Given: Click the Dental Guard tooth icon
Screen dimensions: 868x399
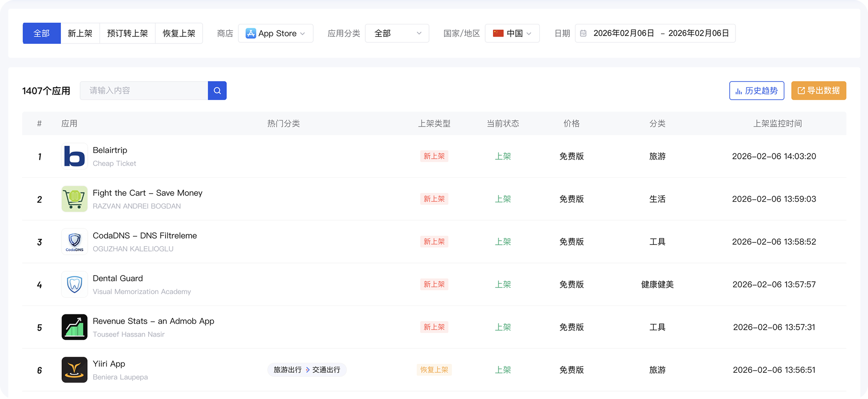Looking at the screenshot, I should coord(75,285).
